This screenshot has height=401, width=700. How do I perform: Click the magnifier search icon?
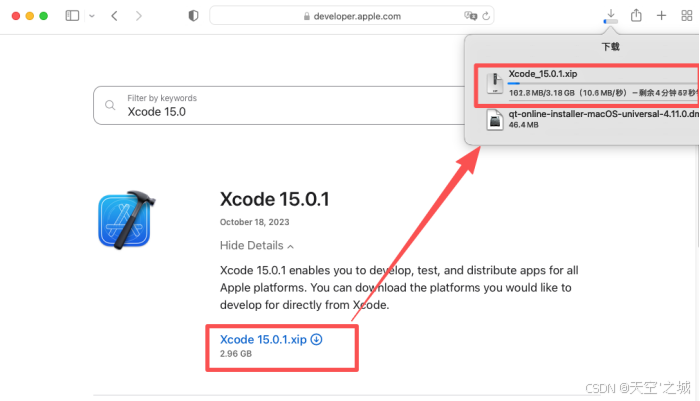[110, 105]
